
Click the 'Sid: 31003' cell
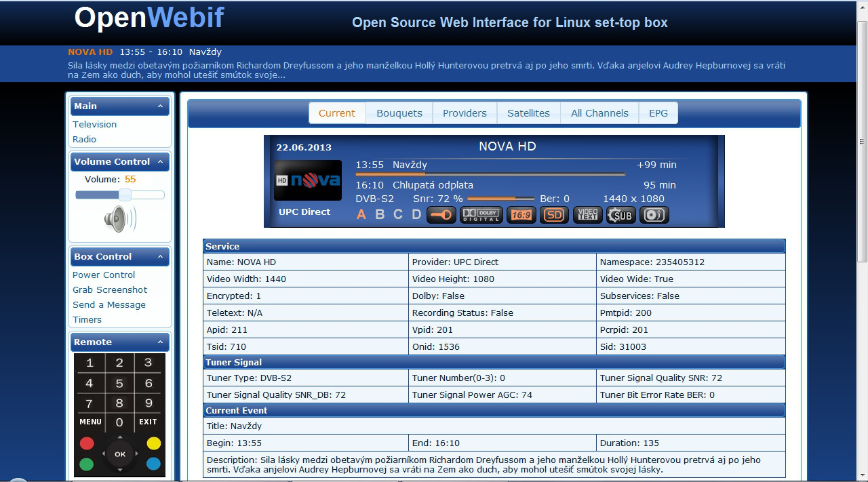pos(691,346)
